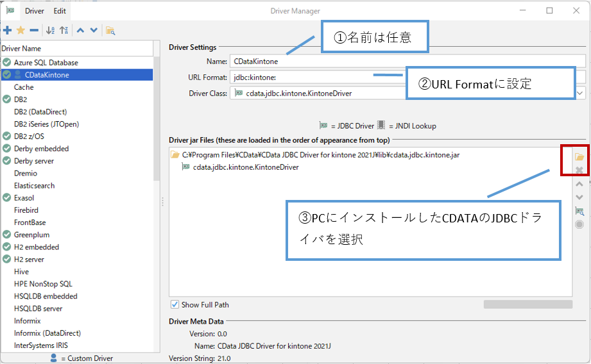
Task: Select the HSQLDB server driver
Action: 38,308
